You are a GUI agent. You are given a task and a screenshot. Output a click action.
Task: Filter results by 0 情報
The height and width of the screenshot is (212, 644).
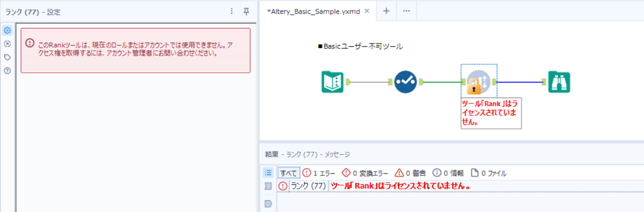(448, 173)
